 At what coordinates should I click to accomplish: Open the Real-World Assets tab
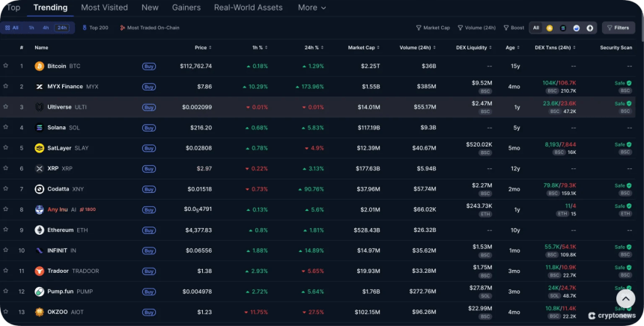coord(248,7)
